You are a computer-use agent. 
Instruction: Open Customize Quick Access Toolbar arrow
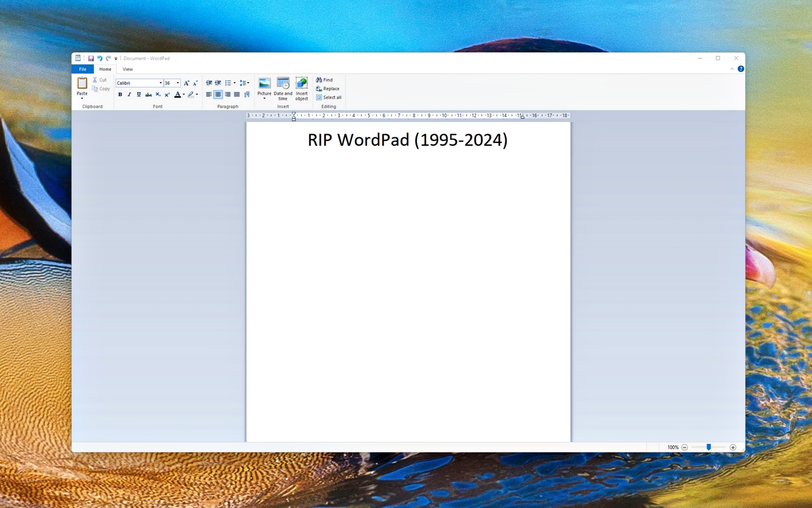116,58
